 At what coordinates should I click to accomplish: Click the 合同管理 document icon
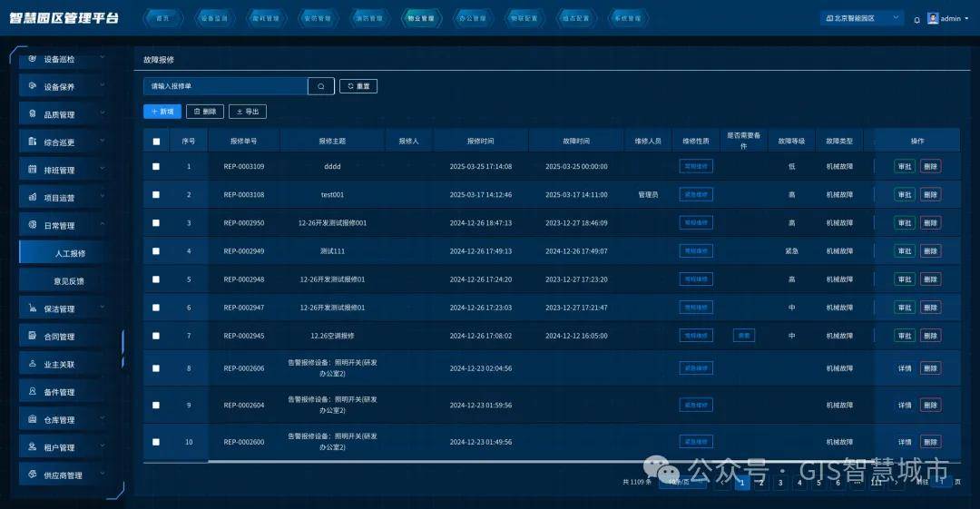[33, 336]
